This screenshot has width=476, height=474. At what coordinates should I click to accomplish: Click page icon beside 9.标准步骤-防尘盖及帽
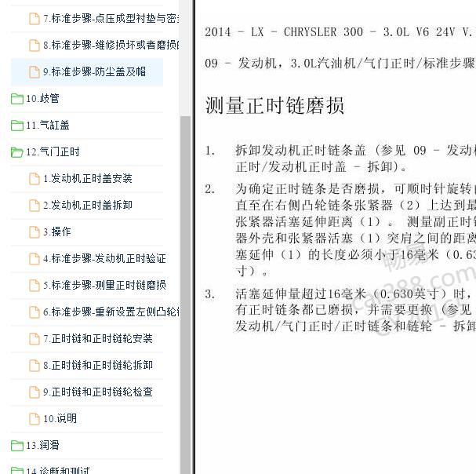35,72
